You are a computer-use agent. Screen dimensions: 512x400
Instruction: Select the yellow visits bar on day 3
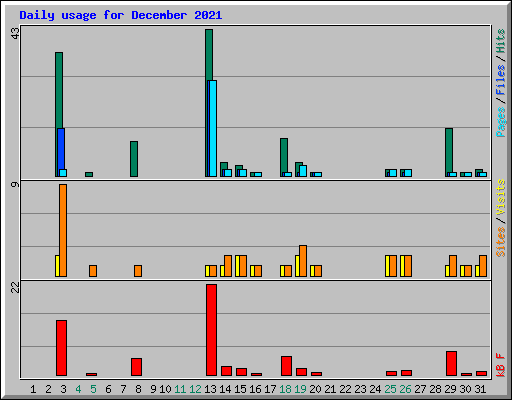click(x=57, y=266)
